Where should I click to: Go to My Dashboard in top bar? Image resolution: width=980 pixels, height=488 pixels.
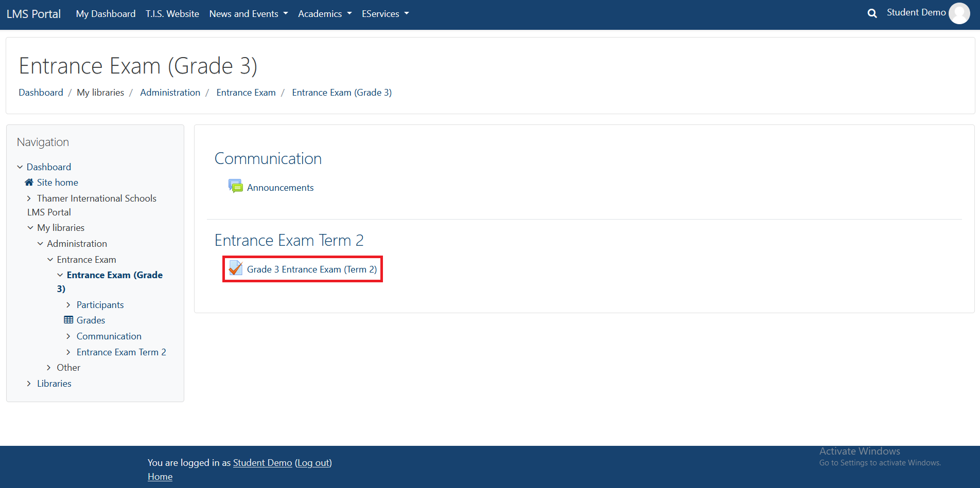106,14
